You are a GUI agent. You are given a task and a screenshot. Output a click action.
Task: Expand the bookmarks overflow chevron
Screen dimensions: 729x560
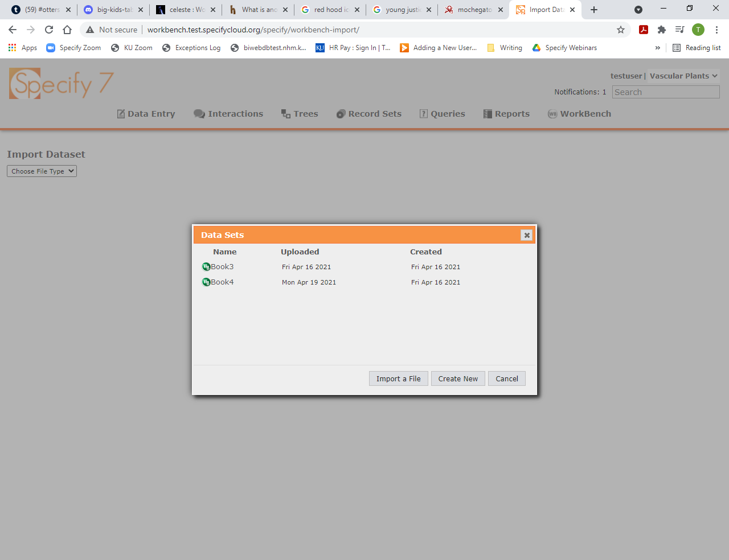pos(658,48)
